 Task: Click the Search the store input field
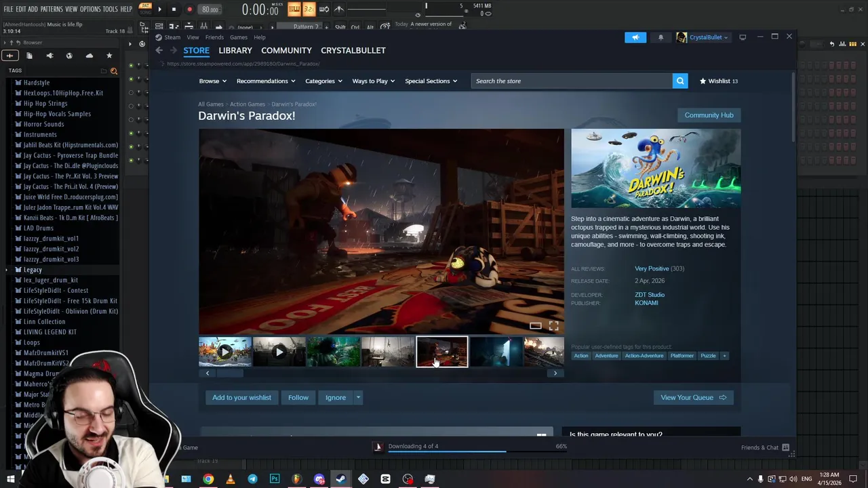(571, 81)
